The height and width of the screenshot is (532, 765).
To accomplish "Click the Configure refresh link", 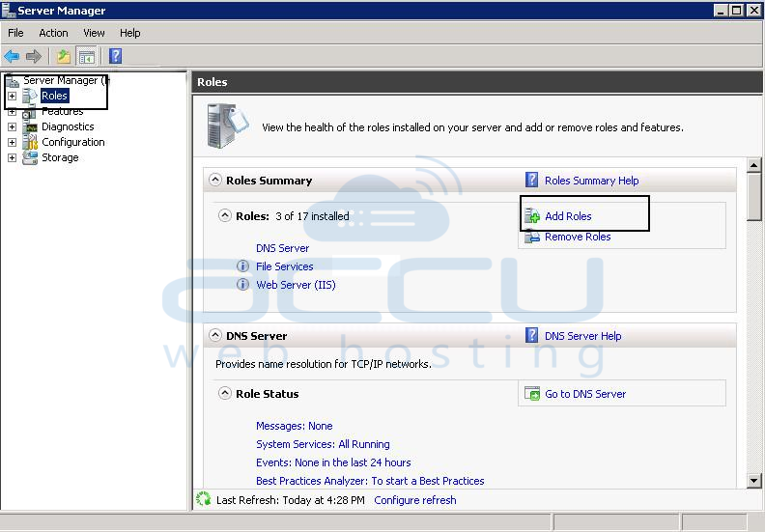I will click(x=415, y=500).
